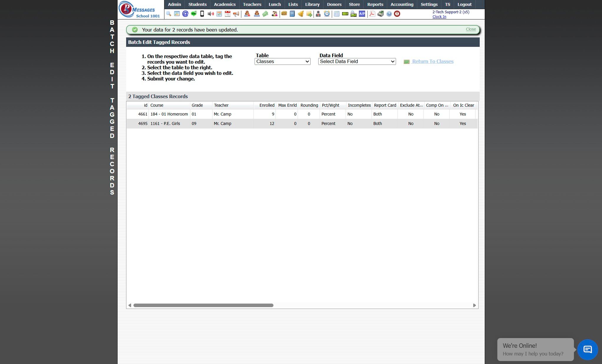Click the PDF document icon

point(372,14)
